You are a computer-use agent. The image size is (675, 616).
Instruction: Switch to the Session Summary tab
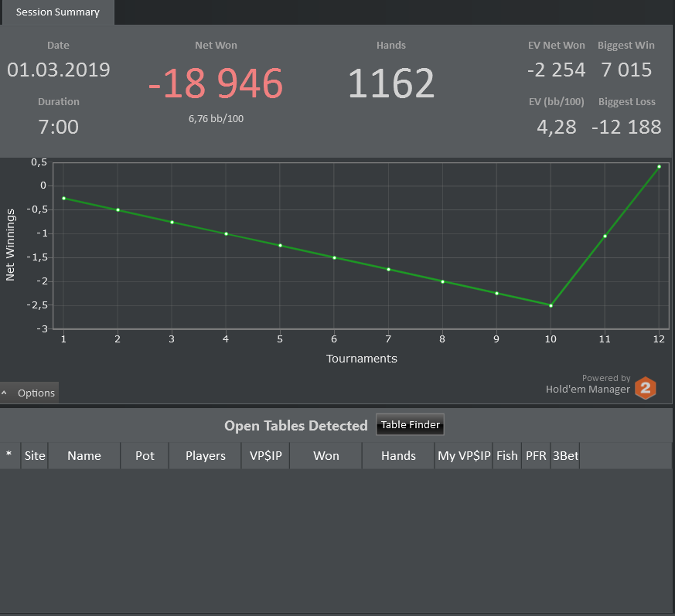[58, 12]
